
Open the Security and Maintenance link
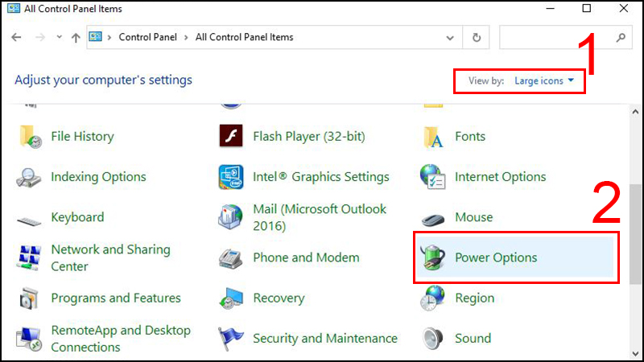point(325,339)
